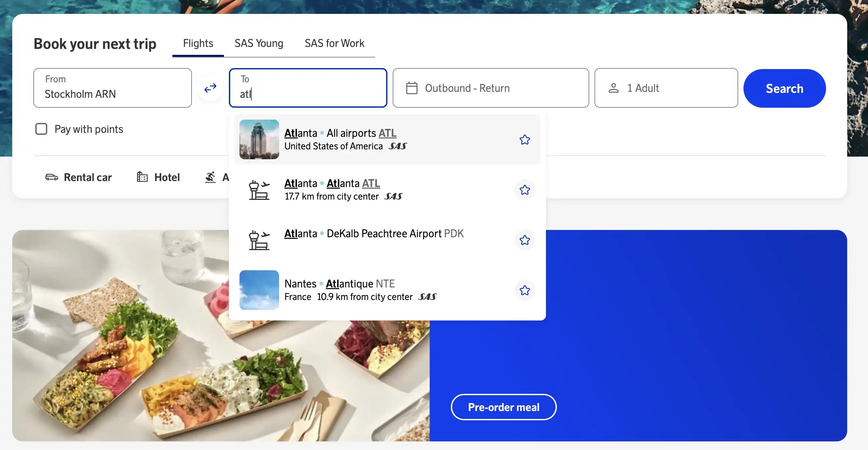Viewport: 868px width, 450px height.
Task: Click the Pre-order meal button
Action: tap(503, 407)
